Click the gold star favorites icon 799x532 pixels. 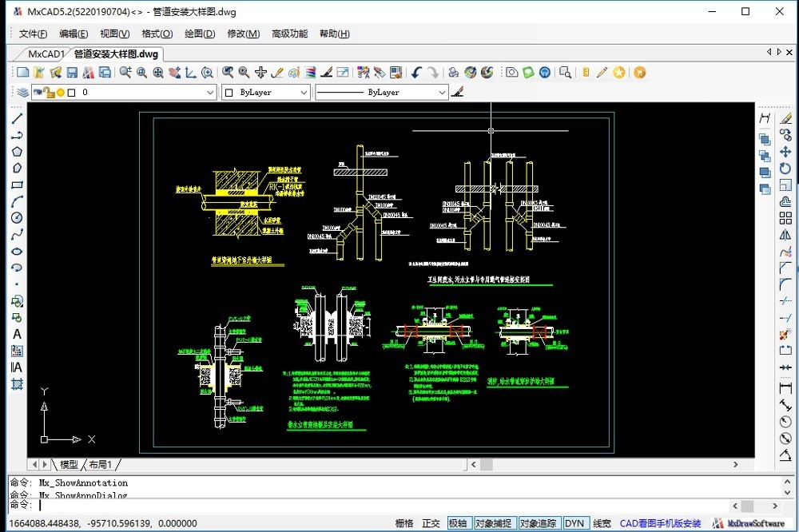[x=619, y=73]
